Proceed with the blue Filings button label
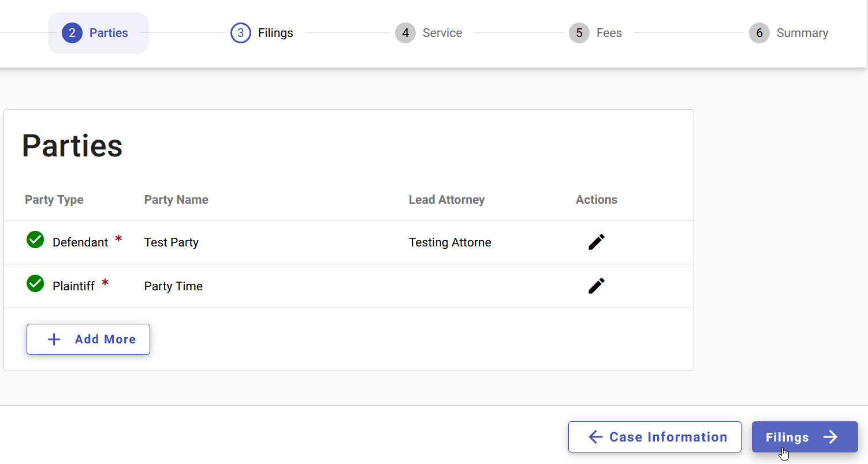868x464 pixels. point(787,437)
